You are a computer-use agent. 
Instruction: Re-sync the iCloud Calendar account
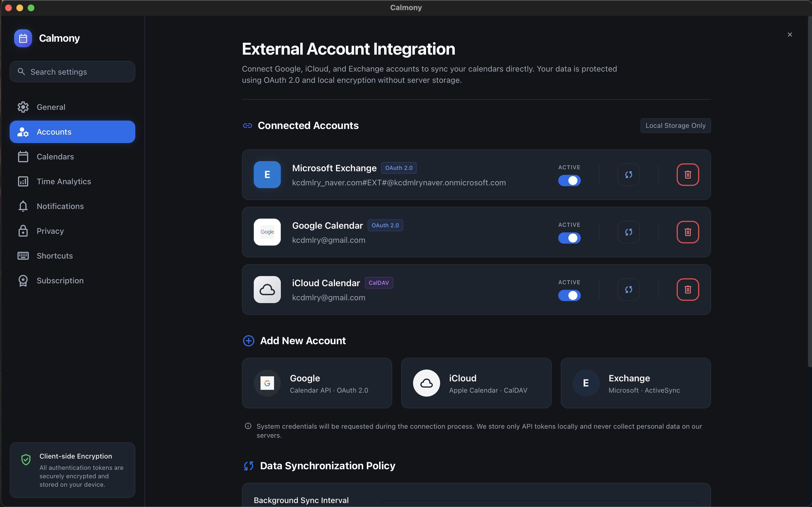[x=628, y=289]
